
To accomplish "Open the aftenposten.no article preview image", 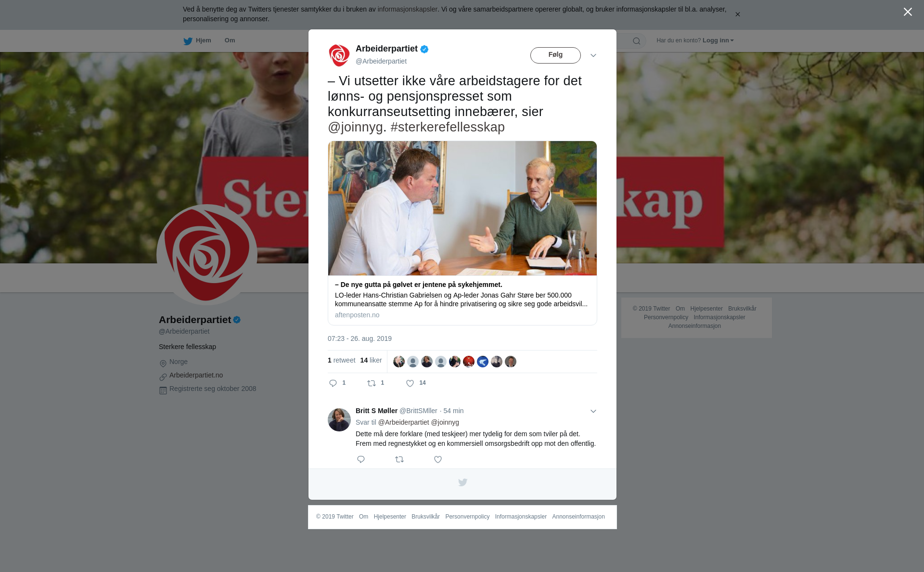I will [462, 208].
